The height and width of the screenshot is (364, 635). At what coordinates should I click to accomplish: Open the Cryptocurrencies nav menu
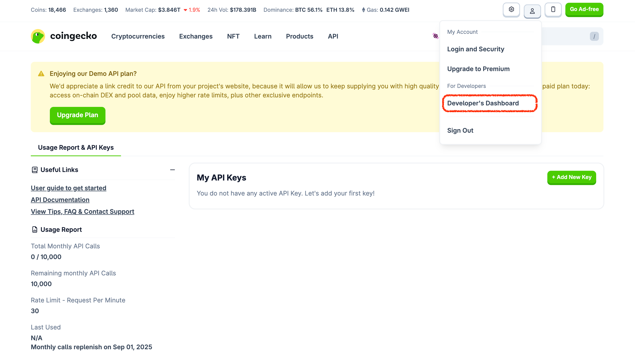[138, 36]
